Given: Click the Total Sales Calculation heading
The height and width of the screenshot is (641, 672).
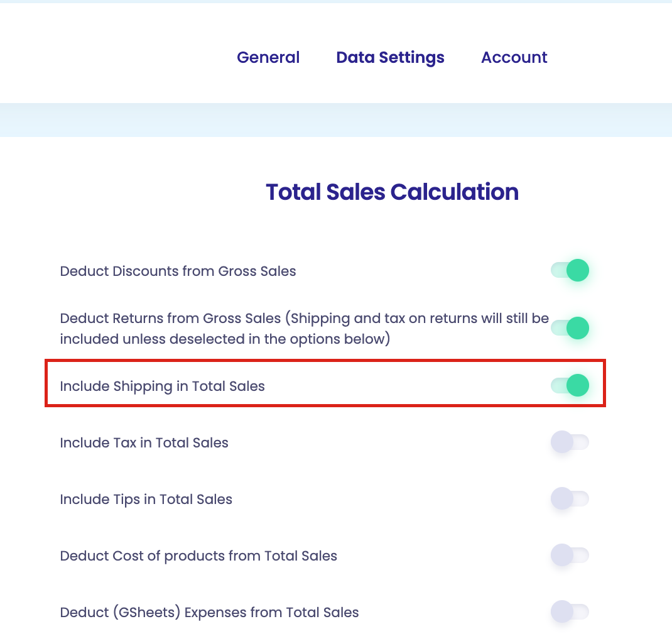Looking at the screenshot, I should 392,192.
